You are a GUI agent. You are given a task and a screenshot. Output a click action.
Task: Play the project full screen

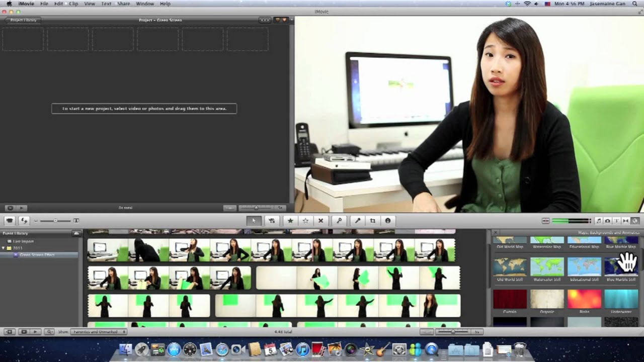click(x=10, y=208)
